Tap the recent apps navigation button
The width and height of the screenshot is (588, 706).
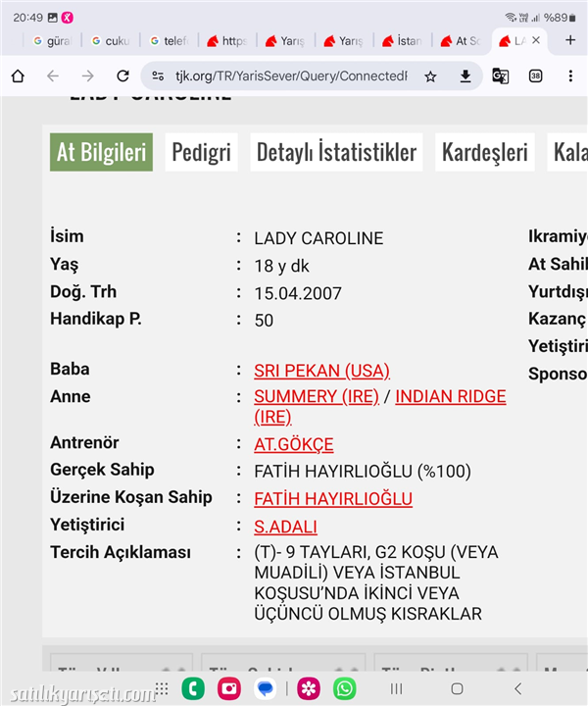click(x=396, y=688)
